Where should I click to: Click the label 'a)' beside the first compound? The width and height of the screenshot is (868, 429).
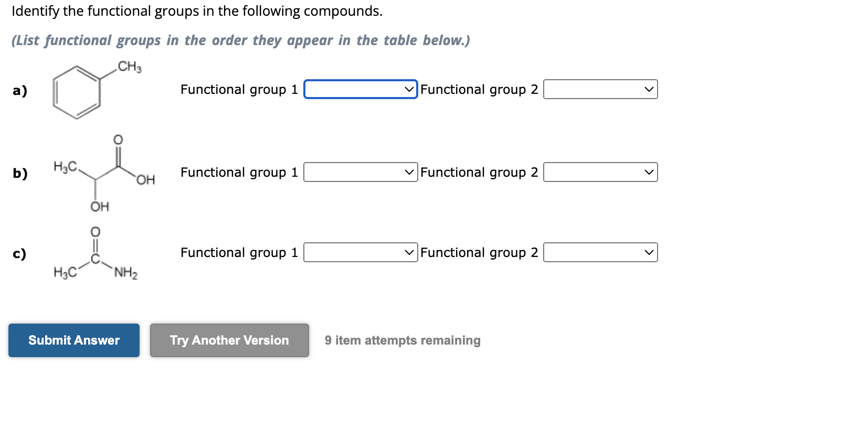point(19,90)
